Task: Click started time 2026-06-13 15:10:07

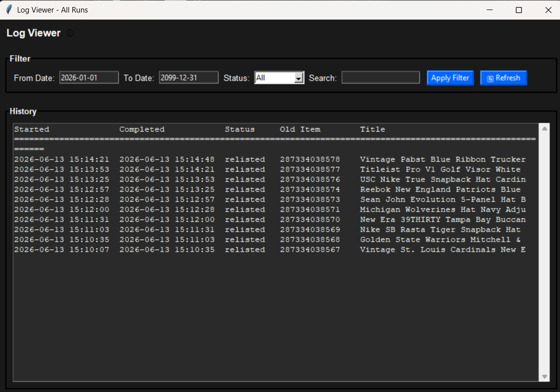Action: coord(61,249)
